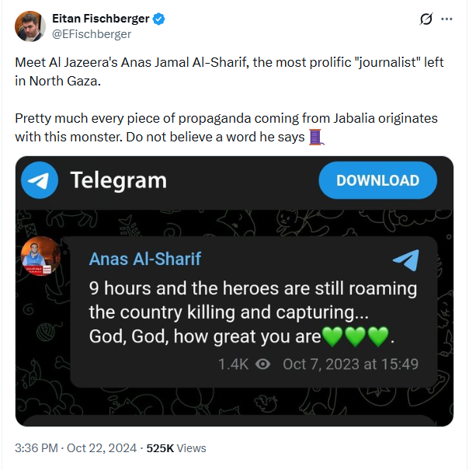Click the tweet timestamp 3:36 PM Oct 22, 2024

[76, 447]
